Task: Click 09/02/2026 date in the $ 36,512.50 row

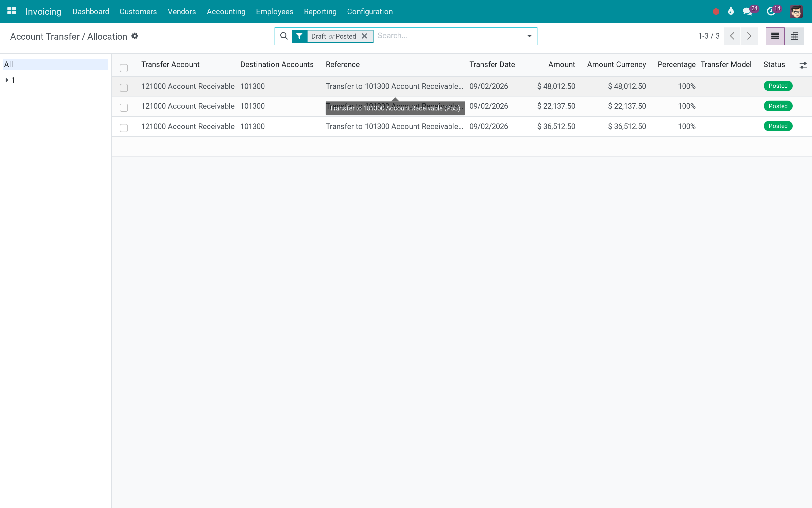Action: tap(488, 126)
